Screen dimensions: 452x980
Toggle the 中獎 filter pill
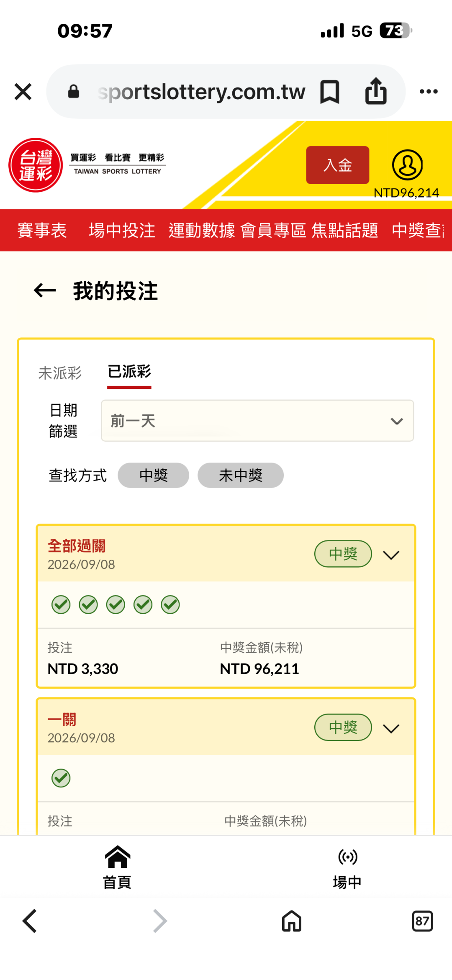click(x=153, y=475)
